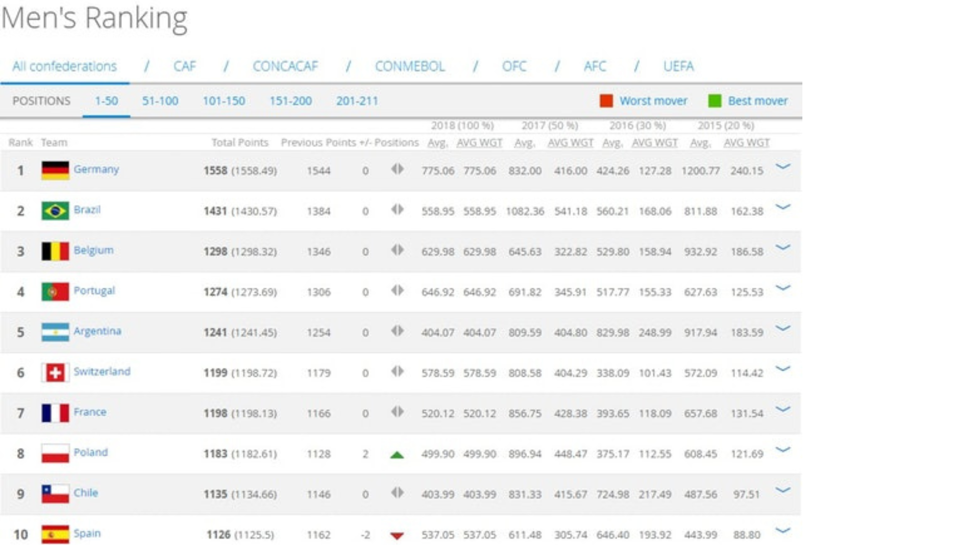Open the Argentina team link

pos(97,331)
